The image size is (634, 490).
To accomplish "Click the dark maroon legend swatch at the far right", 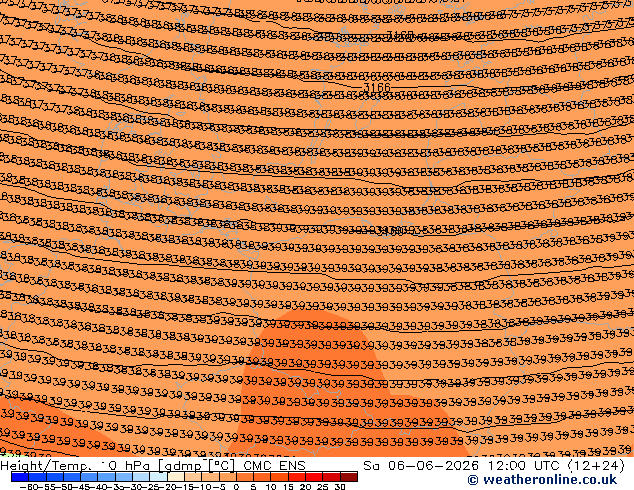I will 349,477.
